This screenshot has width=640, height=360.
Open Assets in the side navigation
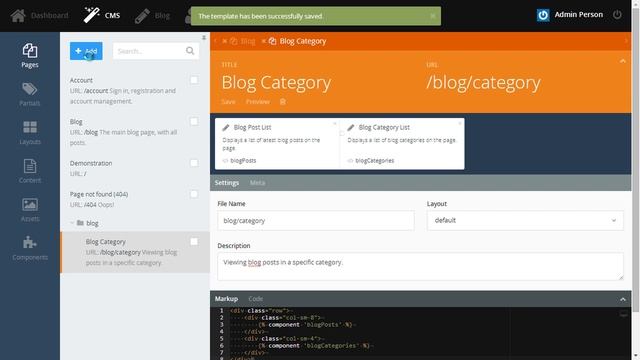30,210
